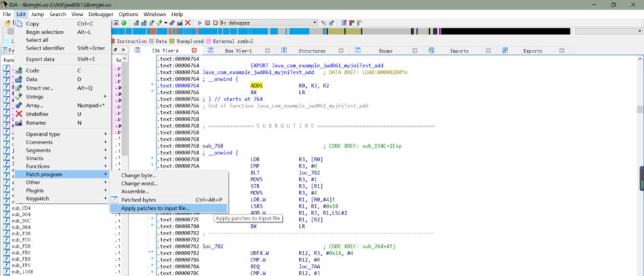This screenshot has width=644, height=276.
Task: Click Undefine entry with red X
Action: tap(63, 114)
